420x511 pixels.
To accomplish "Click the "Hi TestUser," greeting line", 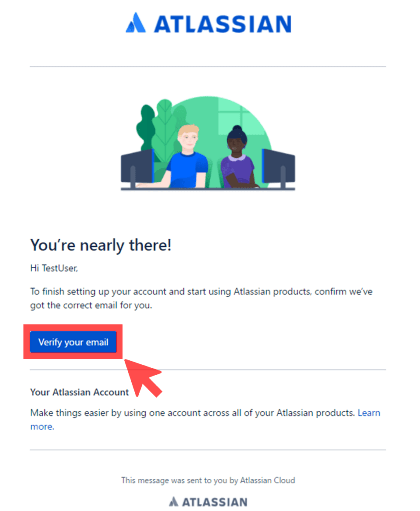I will (54, 269).
